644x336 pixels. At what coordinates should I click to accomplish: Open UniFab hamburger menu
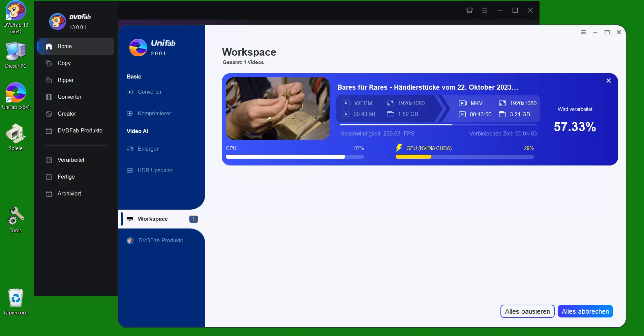[584, 32]
